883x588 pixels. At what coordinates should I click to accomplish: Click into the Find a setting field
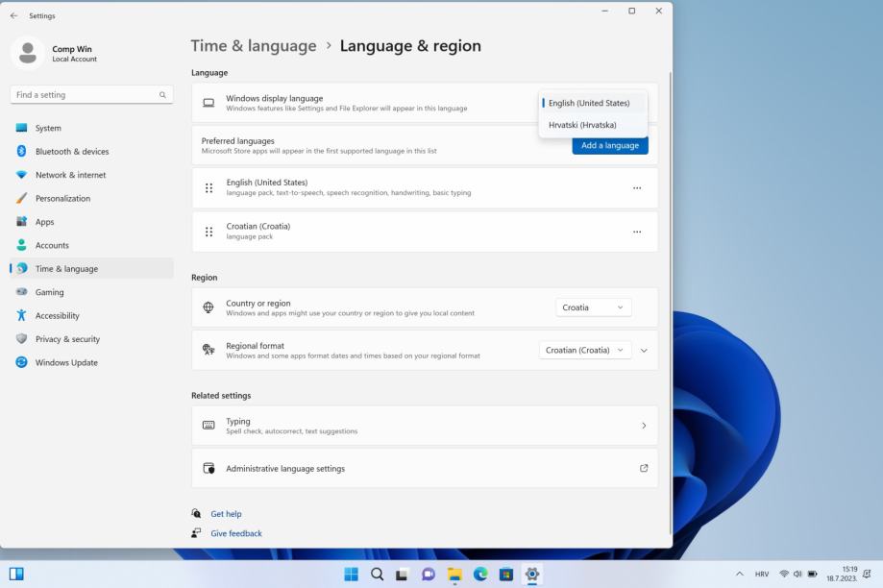[x=92, y=94]
